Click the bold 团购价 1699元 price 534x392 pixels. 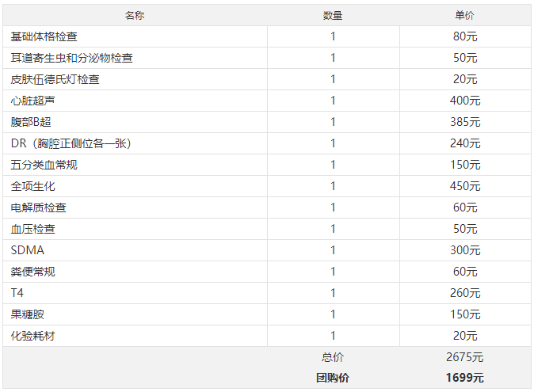[x=465, y=378]
